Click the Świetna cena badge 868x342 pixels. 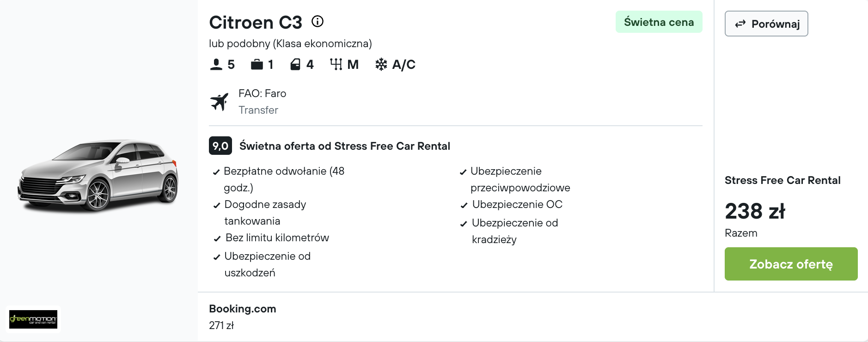coord(659,22)
